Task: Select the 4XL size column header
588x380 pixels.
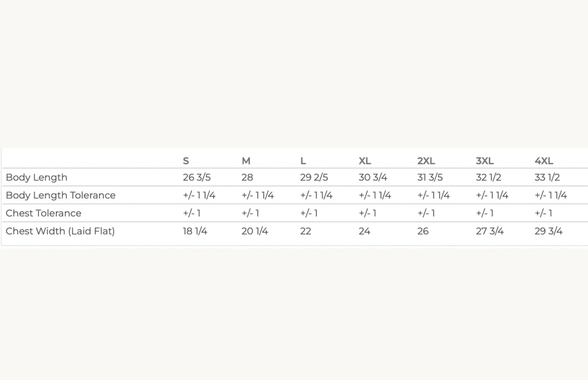Action: pos(544,161)
